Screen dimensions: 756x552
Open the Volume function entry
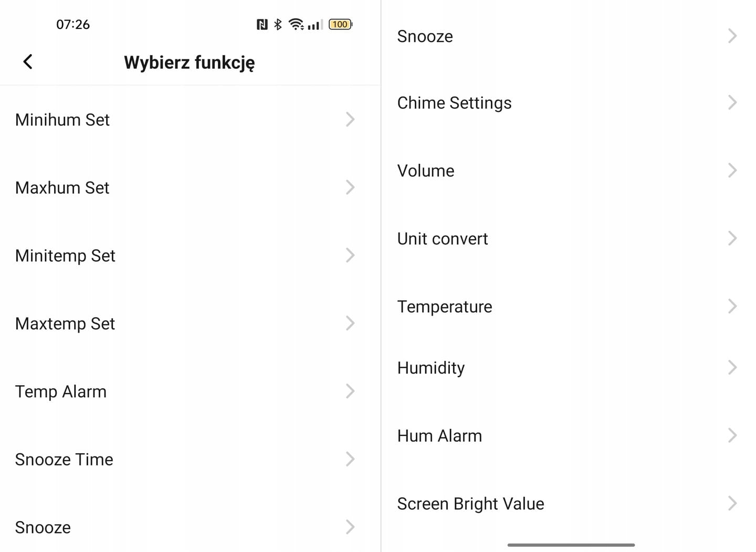pos(426,171)
